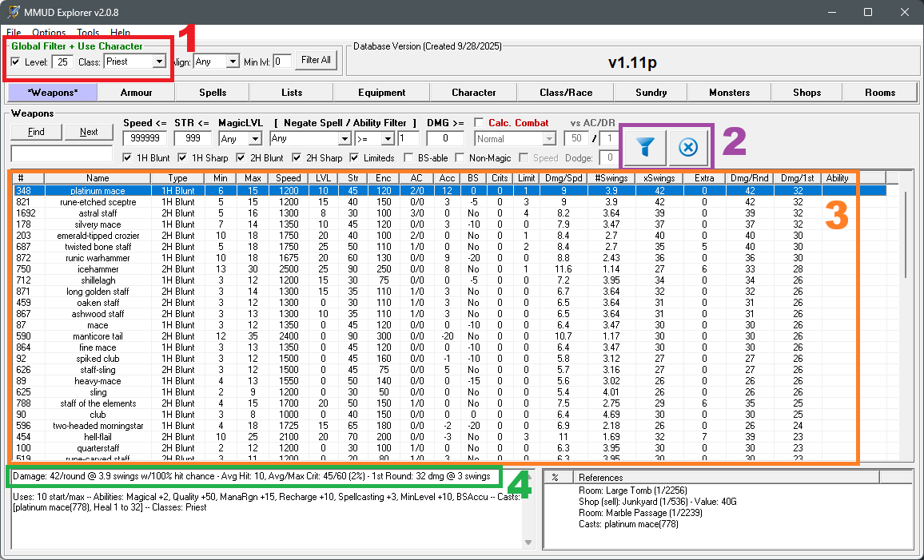Image resolution: width=924 pixels, height=560 pixels.
Task: Click the MMUD Explorer title bar icon
Action: [14, 12]
